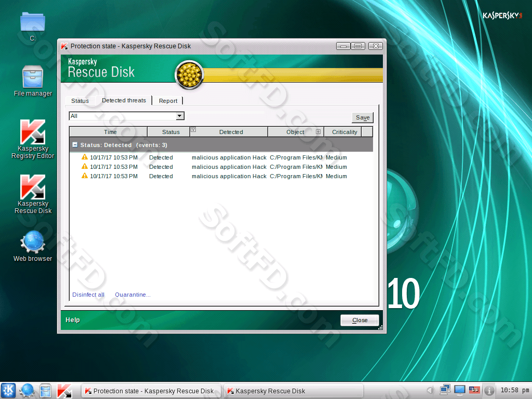
Task: Minimize the Protection state window
Action: click(x=343, y=46)
